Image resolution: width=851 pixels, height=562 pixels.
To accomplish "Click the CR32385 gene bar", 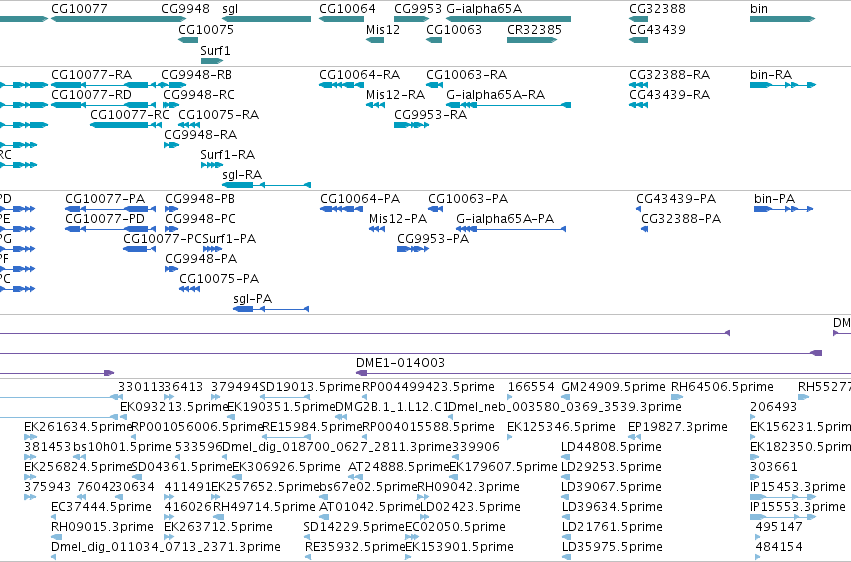I will tap(532, 40).
